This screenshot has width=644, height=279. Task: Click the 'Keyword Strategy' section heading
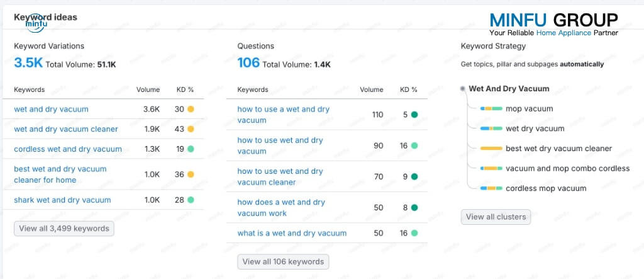493,46
